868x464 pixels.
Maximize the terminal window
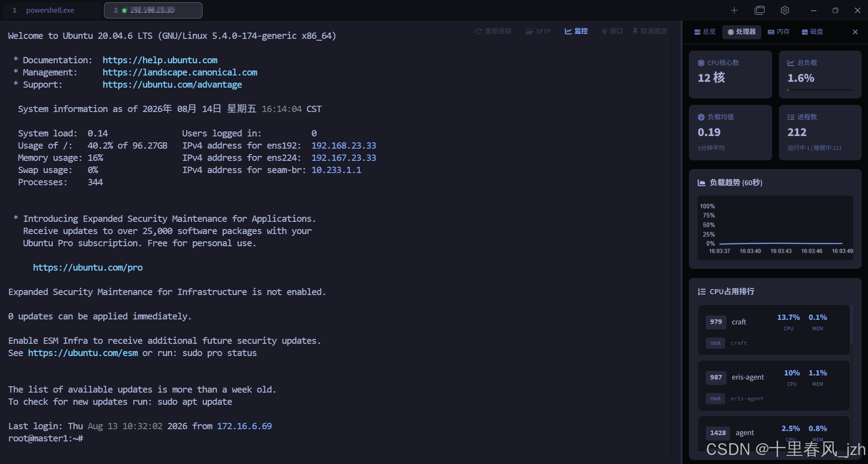[835, 10]
